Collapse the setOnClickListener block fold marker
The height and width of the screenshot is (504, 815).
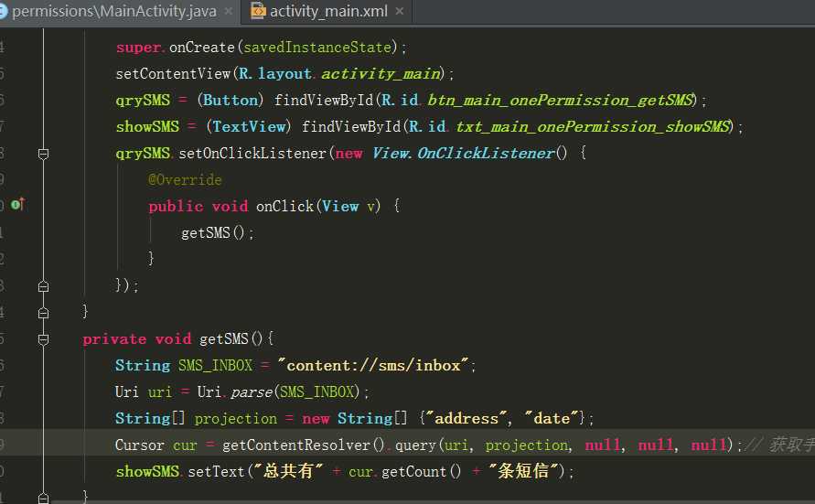[x=44, y=154]
